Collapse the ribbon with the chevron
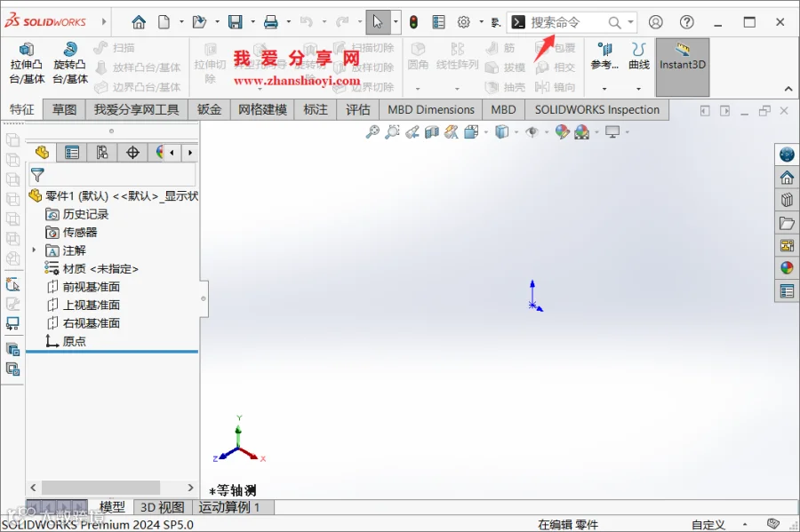800x532 pixels. pos(788,89)
